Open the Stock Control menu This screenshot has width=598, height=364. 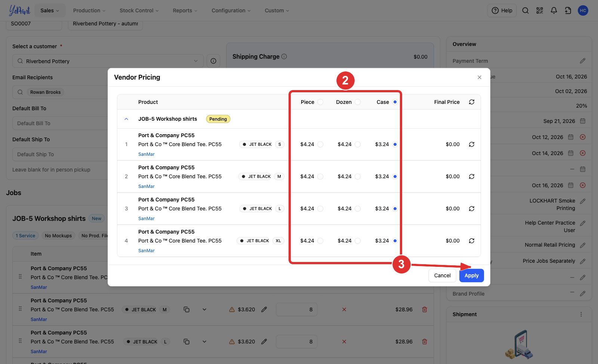point(139,10)
